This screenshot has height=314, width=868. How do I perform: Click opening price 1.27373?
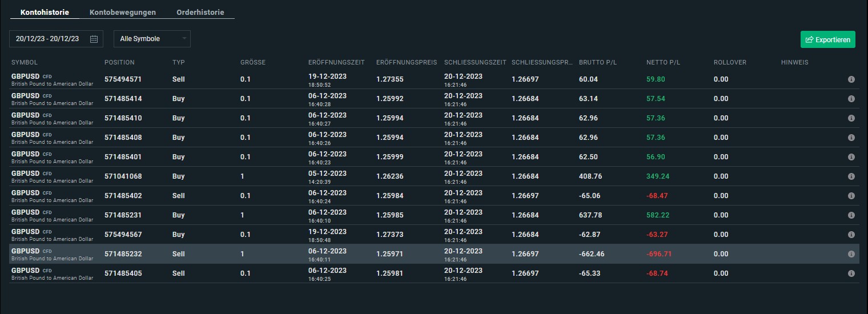pos(390,235)
